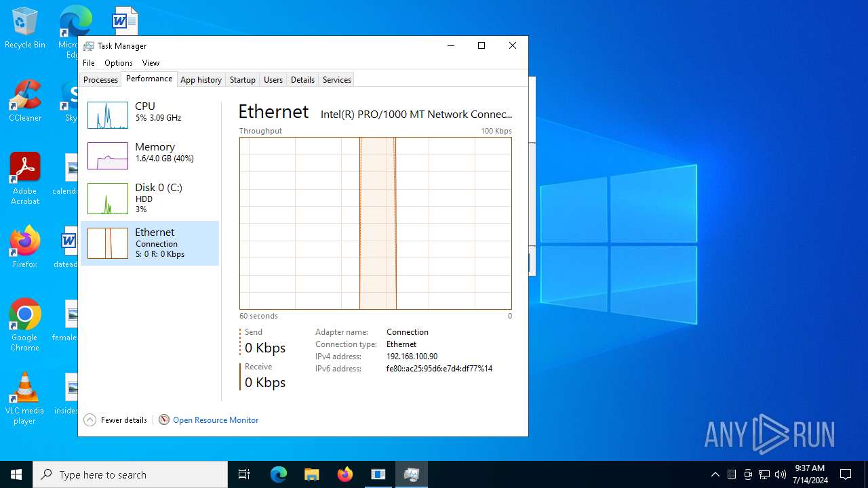Image resolution: width=868 pixels, height=488 pixels.
Task: Click the IPv4 address 192.168.100.90
Action: click(412, 357)
